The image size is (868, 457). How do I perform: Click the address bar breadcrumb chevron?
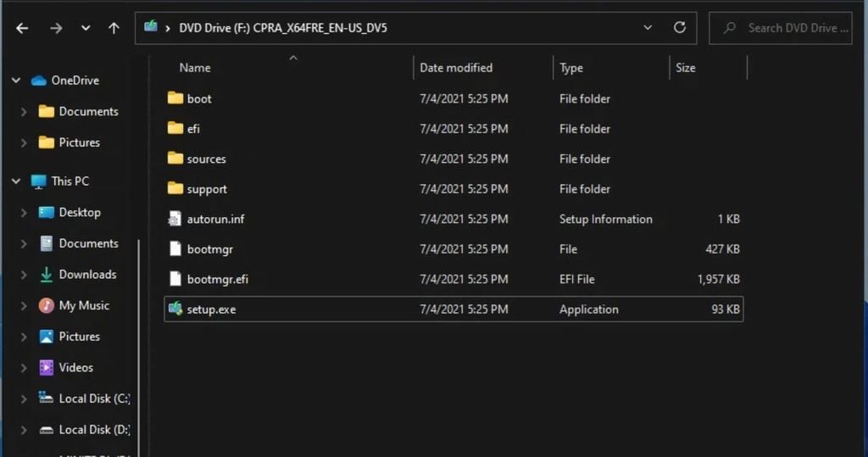coord(167,28)
